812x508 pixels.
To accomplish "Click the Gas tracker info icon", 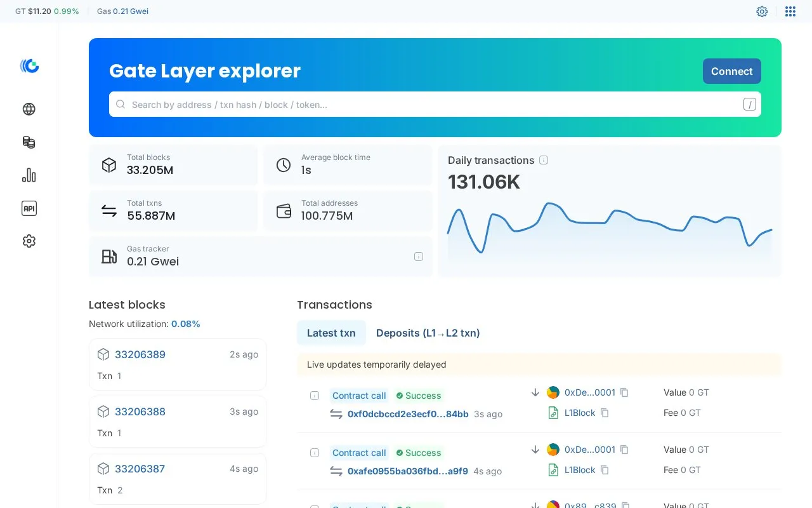I will [419, 257].
